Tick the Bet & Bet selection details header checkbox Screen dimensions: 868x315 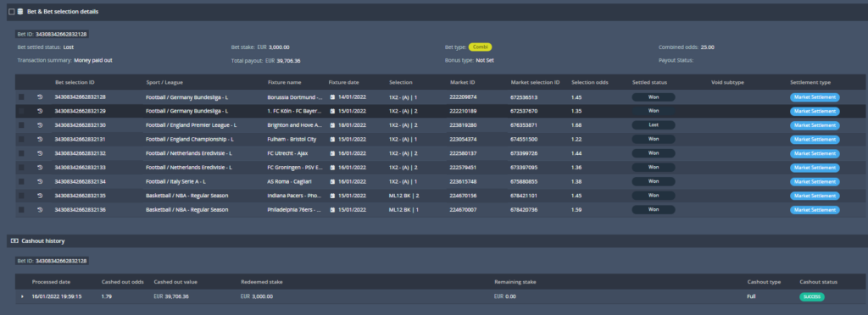tap(12, 12)
